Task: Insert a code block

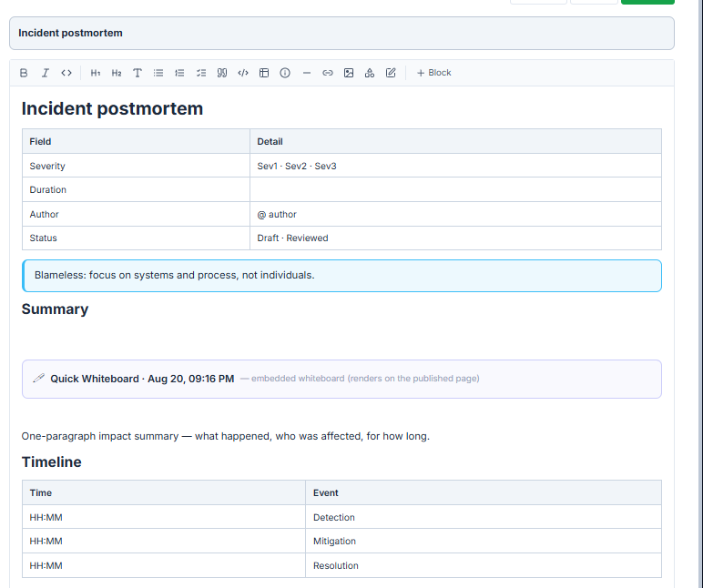Action: click(243, 73)
